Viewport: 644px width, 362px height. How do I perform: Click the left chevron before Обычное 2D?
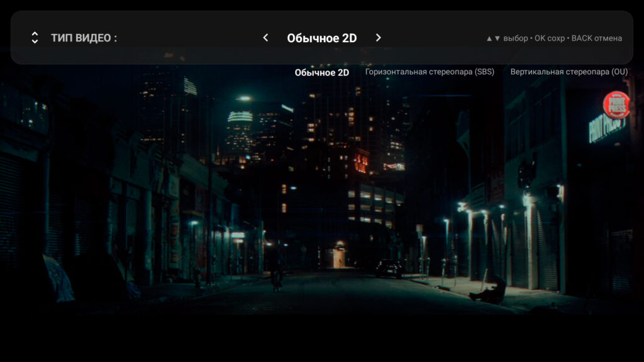tap(265, 38)
